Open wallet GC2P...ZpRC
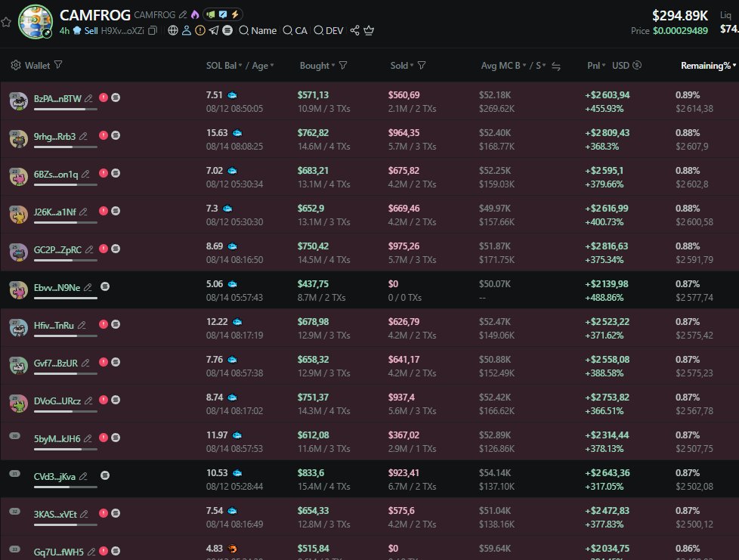The image size is (739, 560). (57, 250)
